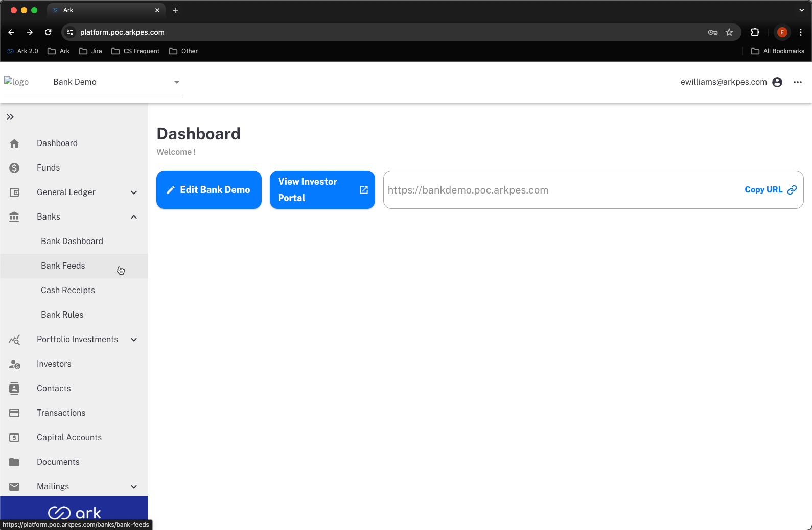Open the tab search dropdown arrow
The height and width of the screenshot is (530, 812).
click(801, 10)
